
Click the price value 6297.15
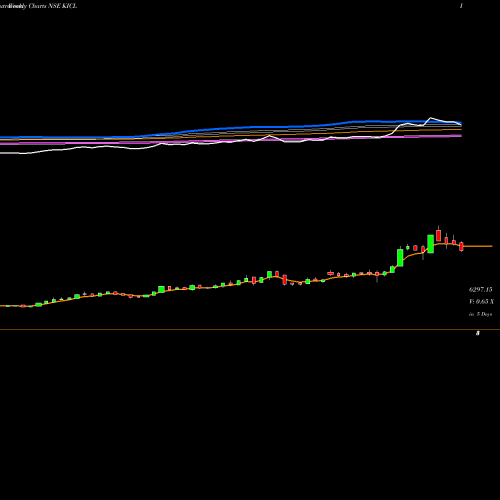tap(480, 290)
